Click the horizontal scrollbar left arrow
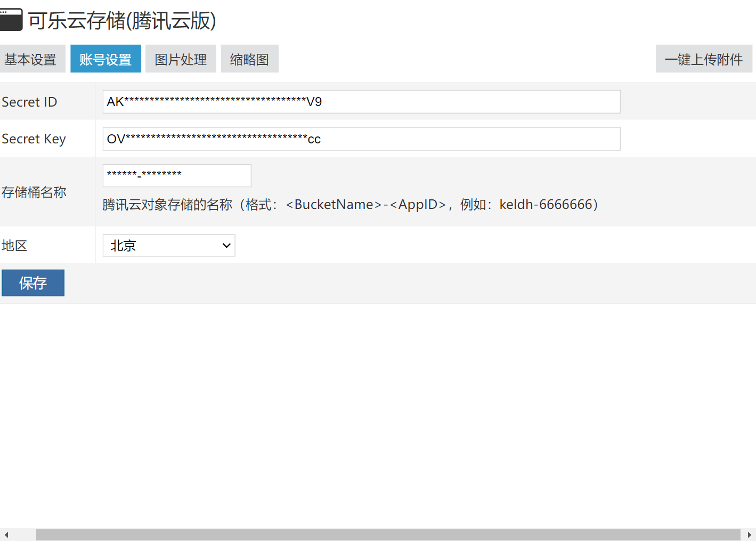756x541 pixels. (x=6, y=535)
